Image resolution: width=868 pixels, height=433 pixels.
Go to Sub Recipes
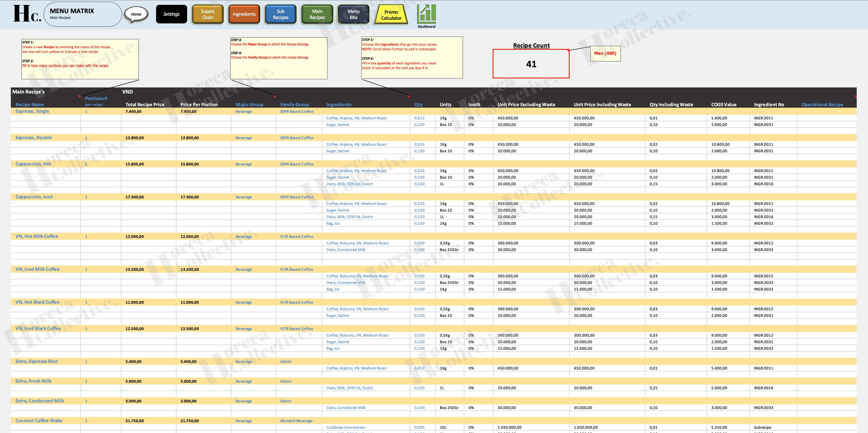pos(280,14)
